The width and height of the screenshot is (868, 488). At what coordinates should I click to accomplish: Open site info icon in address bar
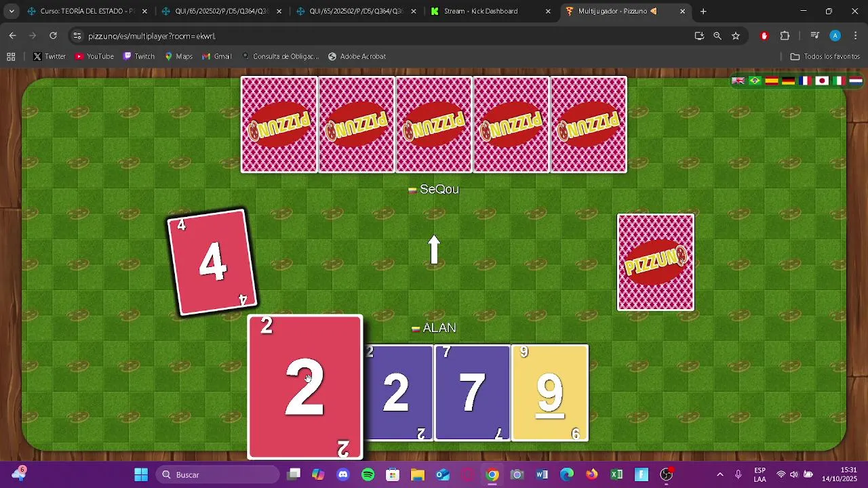[x=77, y=36]
